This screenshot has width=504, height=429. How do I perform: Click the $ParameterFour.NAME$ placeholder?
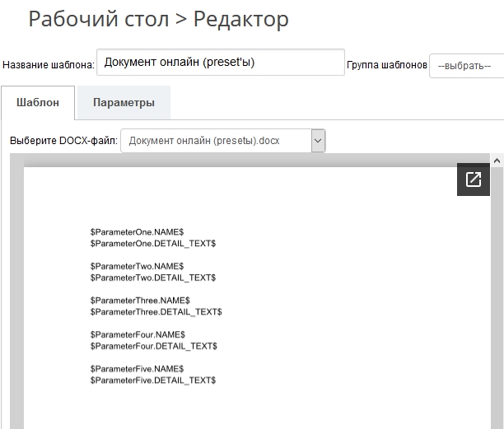[138, 335]
